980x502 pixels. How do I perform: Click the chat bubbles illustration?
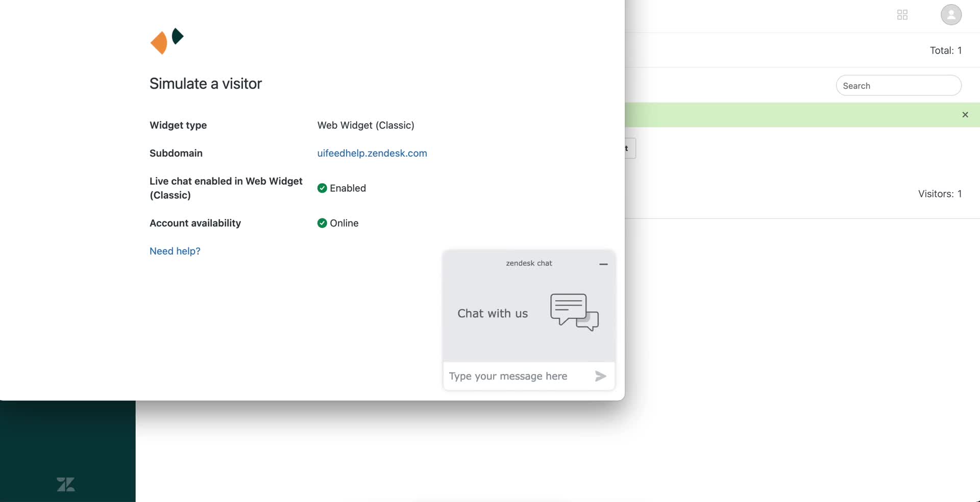(x=574, y=312)
